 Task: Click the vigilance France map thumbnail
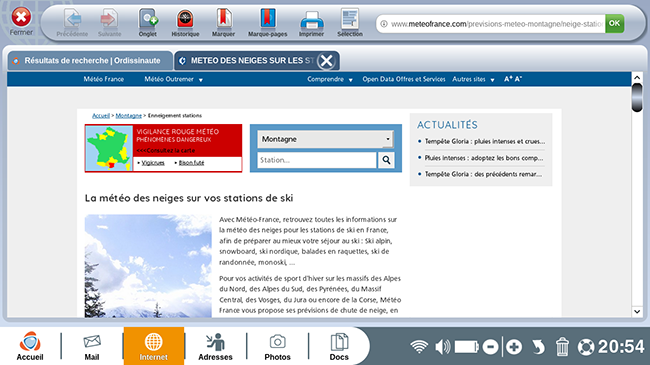tap(109, 148)
